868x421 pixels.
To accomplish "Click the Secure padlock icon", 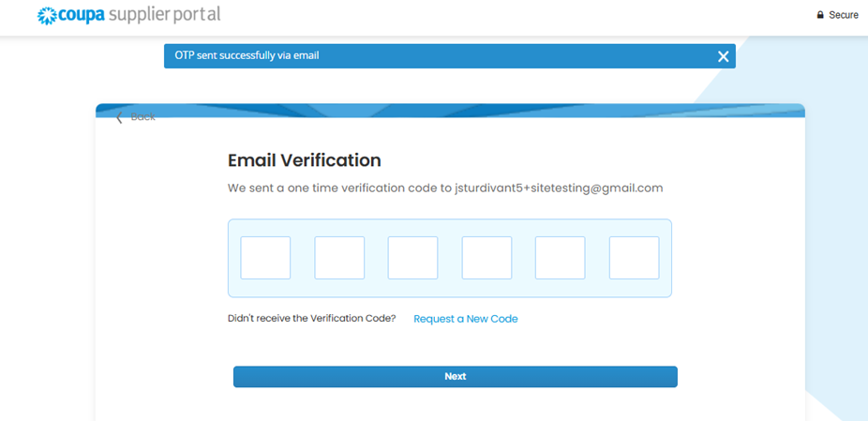I will pyautogui.click(x=820, y=15).
